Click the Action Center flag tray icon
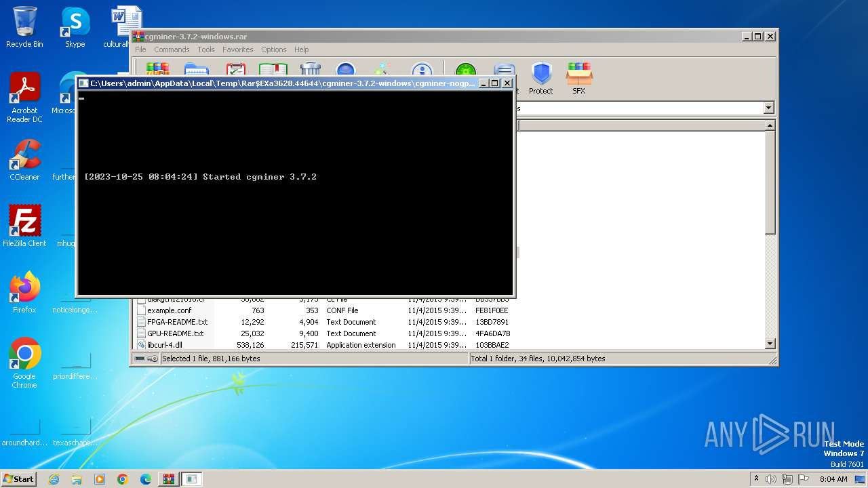The height and width of the screenshot is (488, 868). [804, 479]
